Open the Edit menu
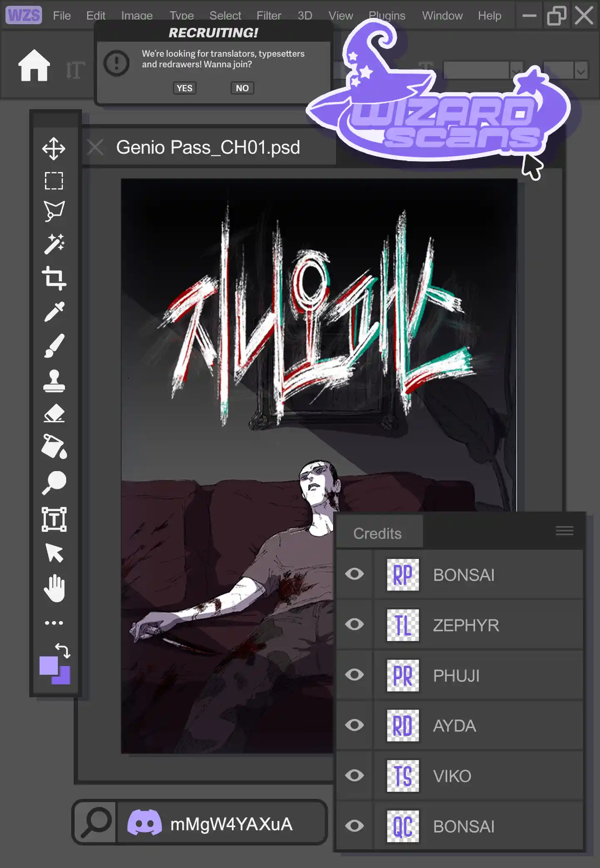The height and width of the screenshot is (868, 600). coord(96,16)
